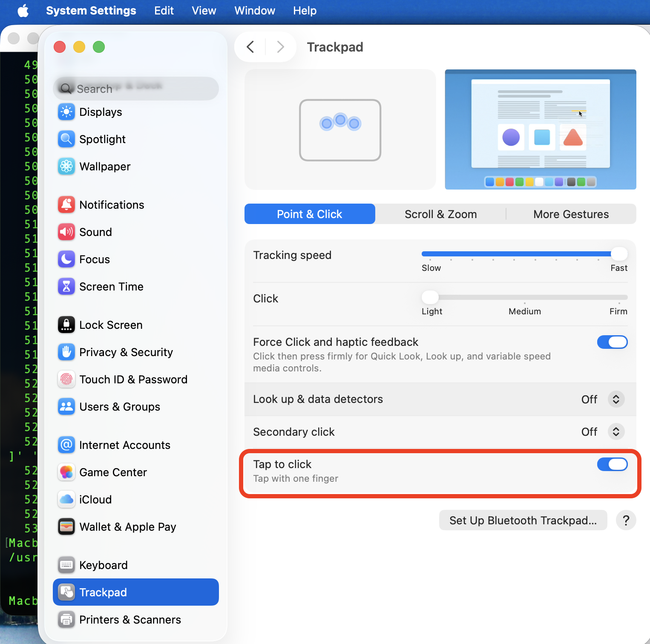This screenshot has height=644, width=650.
Task: Select Touch ID & Password label
Action: coord(134,379)
